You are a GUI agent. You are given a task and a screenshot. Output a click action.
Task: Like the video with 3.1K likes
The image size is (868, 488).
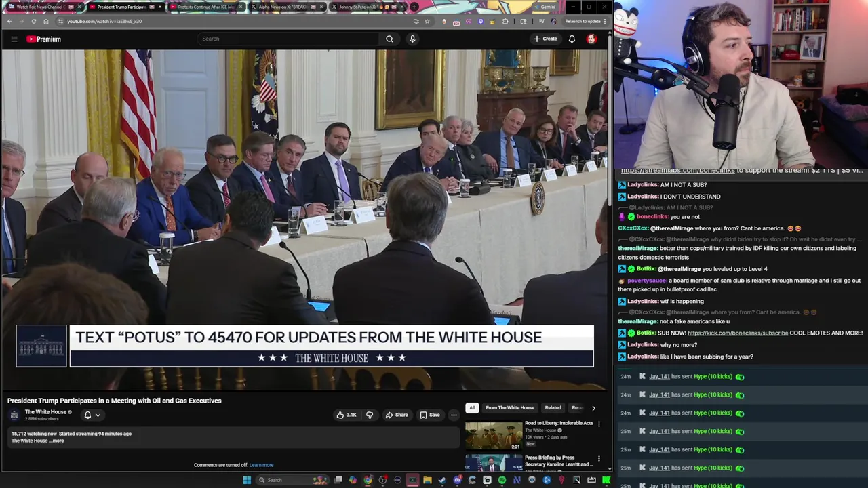click(x=347, y=415)
